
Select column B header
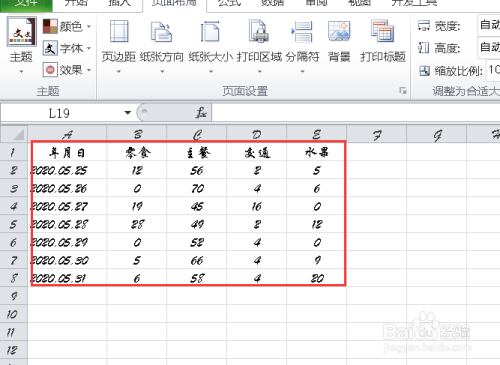137,134
